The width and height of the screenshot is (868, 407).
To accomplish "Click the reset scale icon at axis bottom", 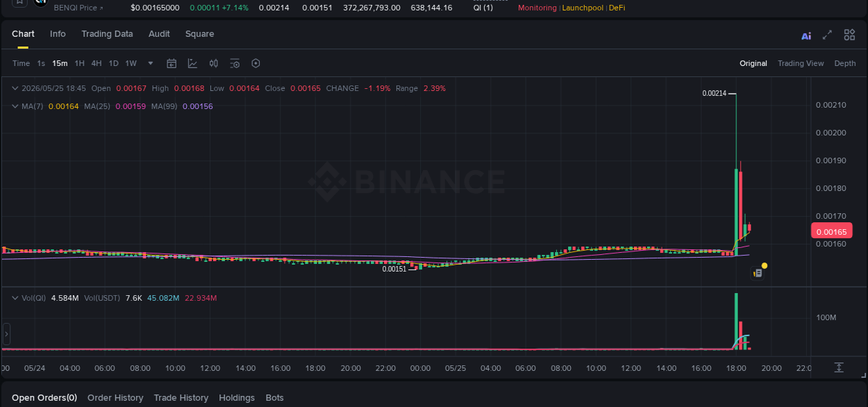I will (x=839, y=367).
